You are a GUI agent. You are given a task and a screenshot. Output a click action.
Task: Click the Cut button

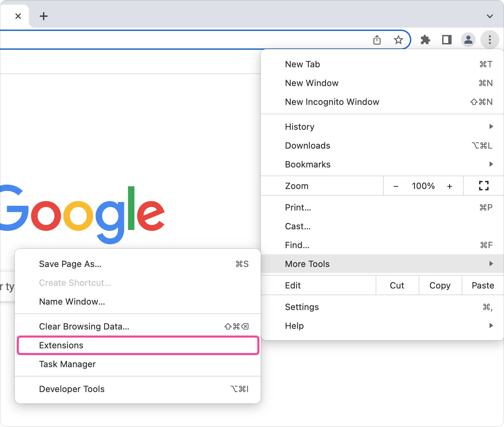pos(397,285)
